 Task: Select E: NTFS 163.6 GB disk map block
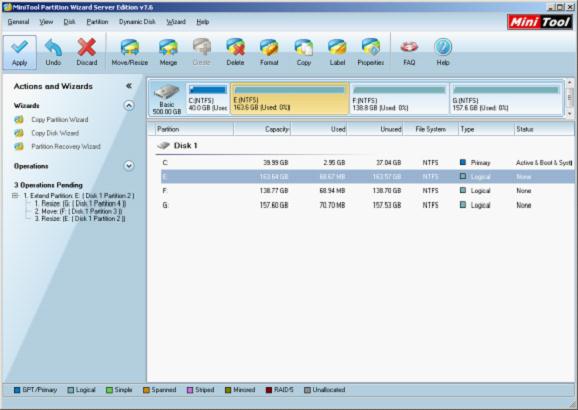pyautogui.click(x=289, y=98)
